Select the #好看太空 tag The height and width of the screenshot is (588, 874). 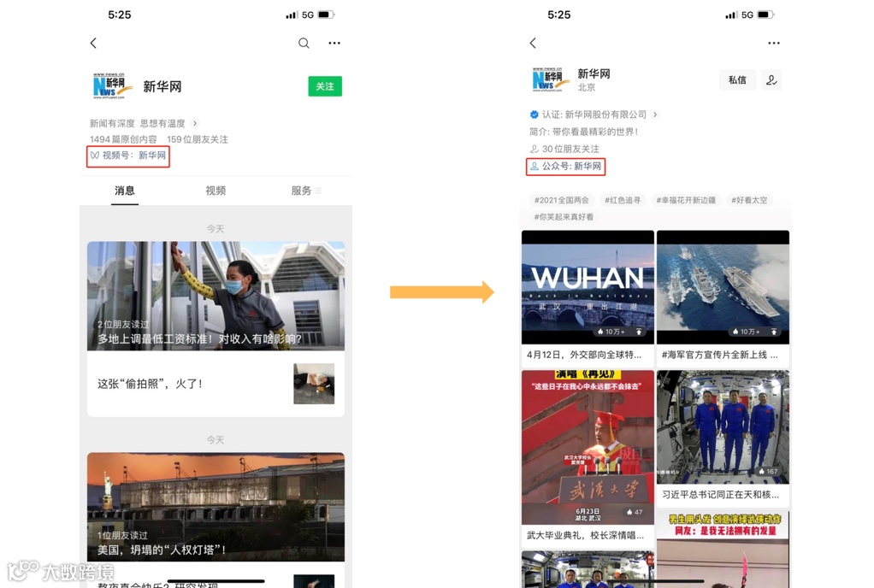click(749, 200)
